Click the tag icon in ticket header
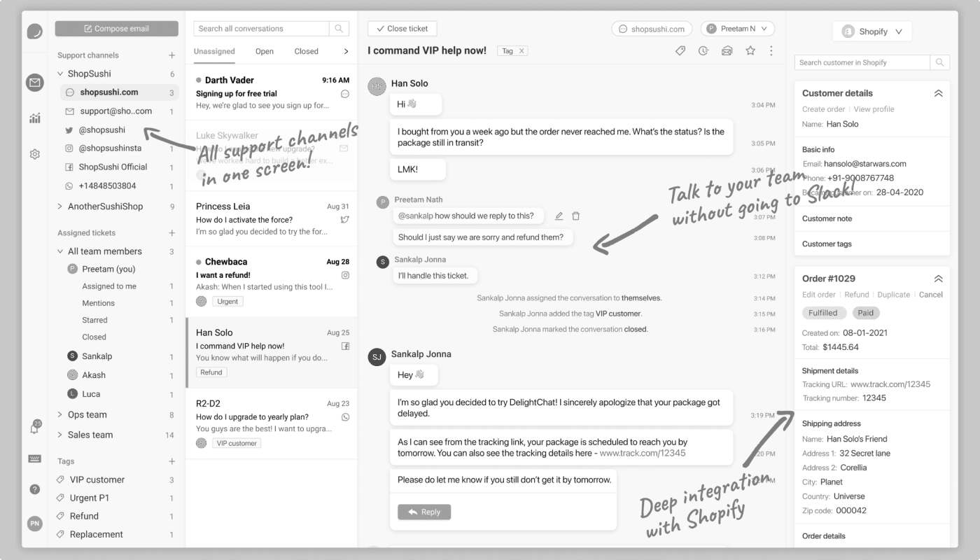The width and height of the screenshot is (980, 560). (x=680, y=50)
